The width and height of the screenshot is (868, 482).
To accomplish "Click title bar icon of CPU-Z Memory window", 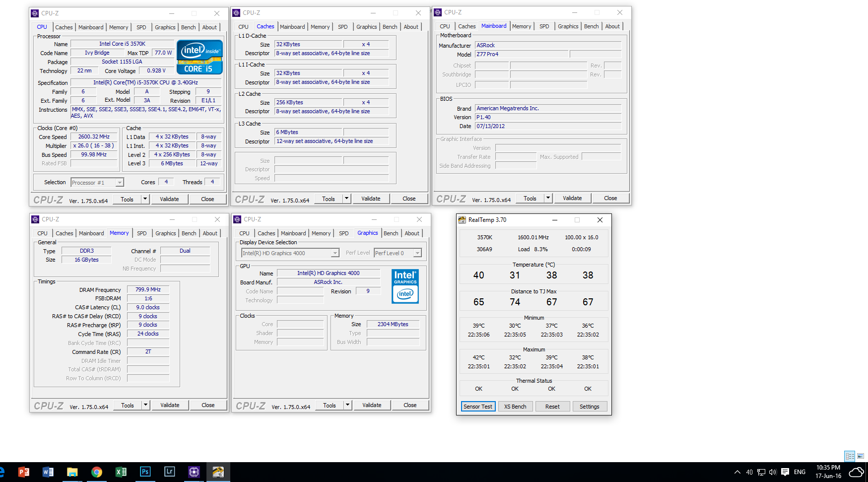I will tap(35, 219).
